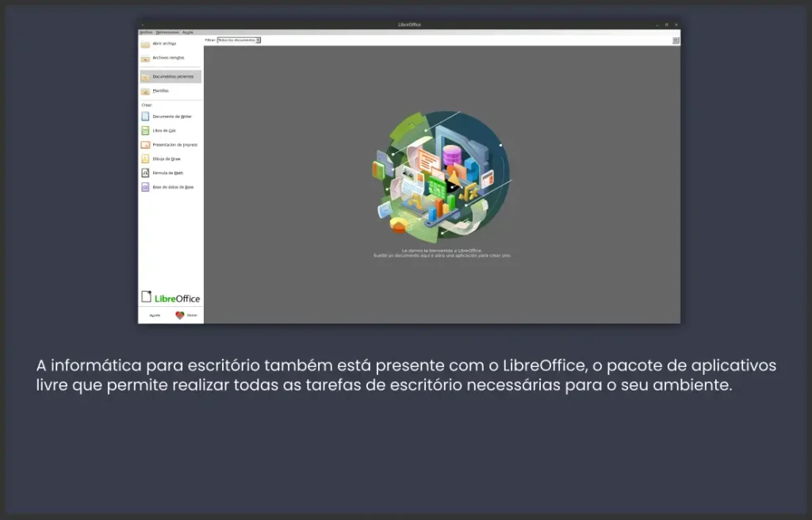Create a new Fórmula de Math
The image size is (812, 520).
pos(170,173)
